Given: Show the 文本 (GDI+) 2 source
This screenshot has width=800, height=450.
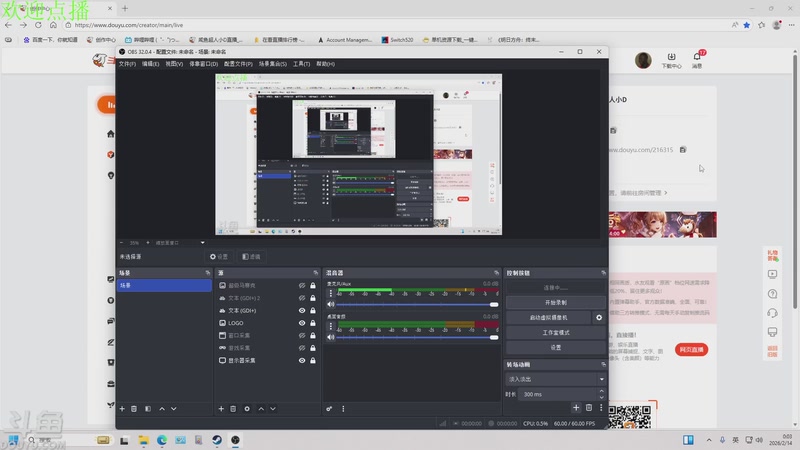Looking at the screenshot, I should (x=302, y=298).
